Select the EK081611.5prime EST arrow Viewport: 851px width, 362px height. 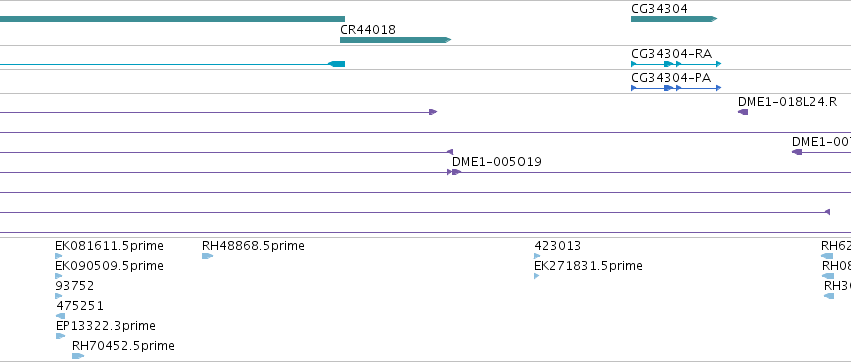pos(59,256)
